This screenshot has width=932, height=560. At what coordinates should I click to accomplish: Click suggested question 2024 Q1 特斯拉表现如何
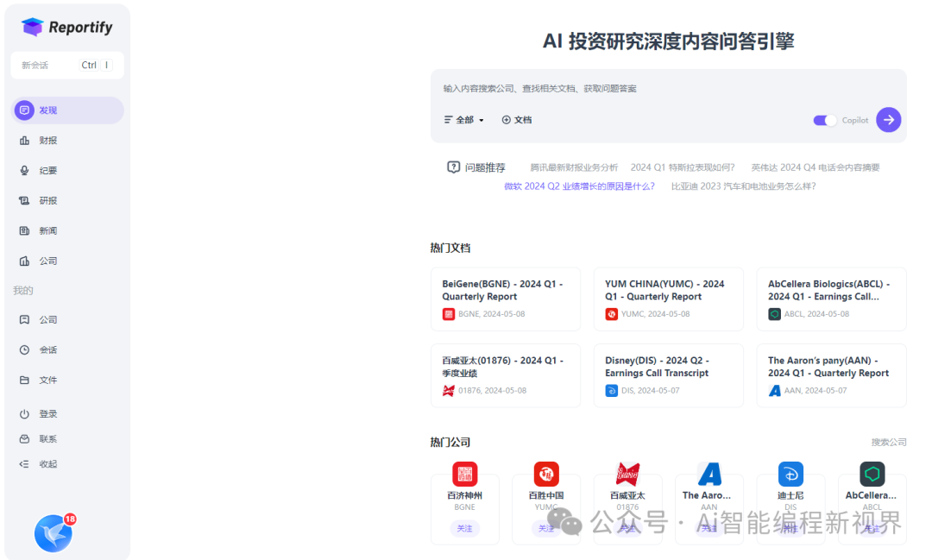(x=683, y=167)
